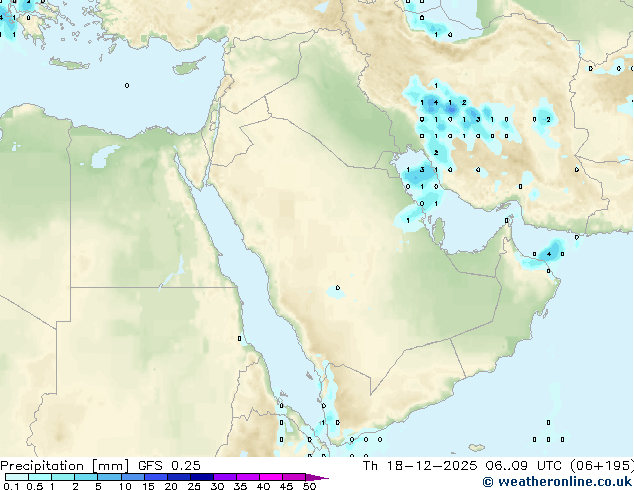Click the legend tick label '0.5'

tap(34, 486)
